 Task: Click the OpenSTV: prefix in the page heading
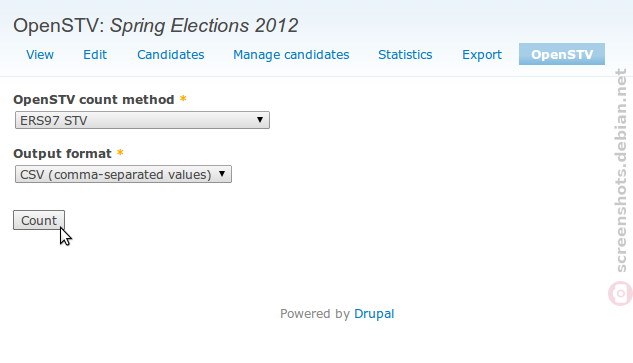click(59, 26)
